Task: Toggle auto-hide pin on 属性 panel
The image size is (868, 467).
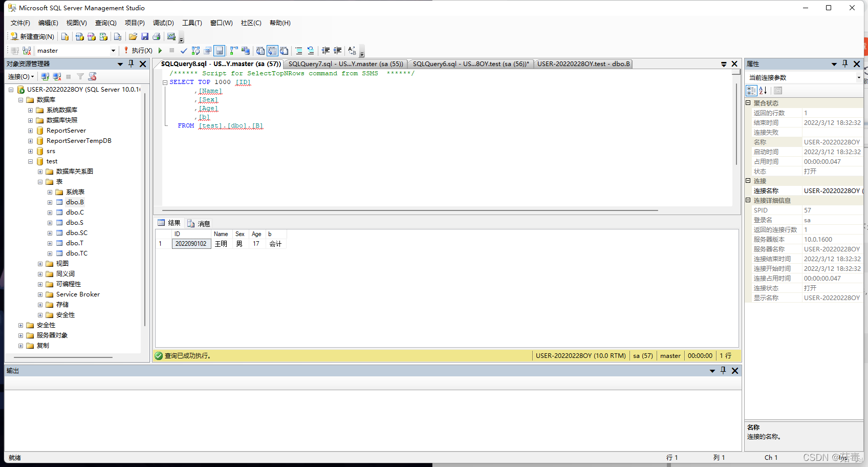Action: 845,64
